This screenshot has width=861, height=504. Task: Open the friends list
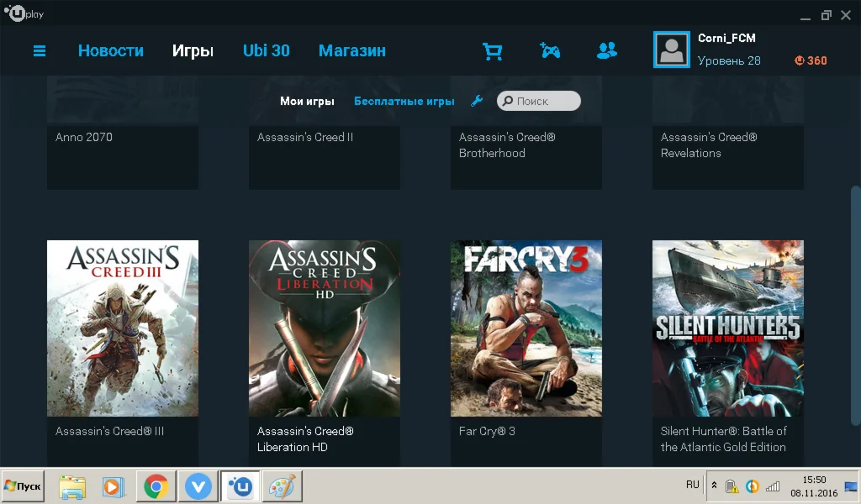606,50
